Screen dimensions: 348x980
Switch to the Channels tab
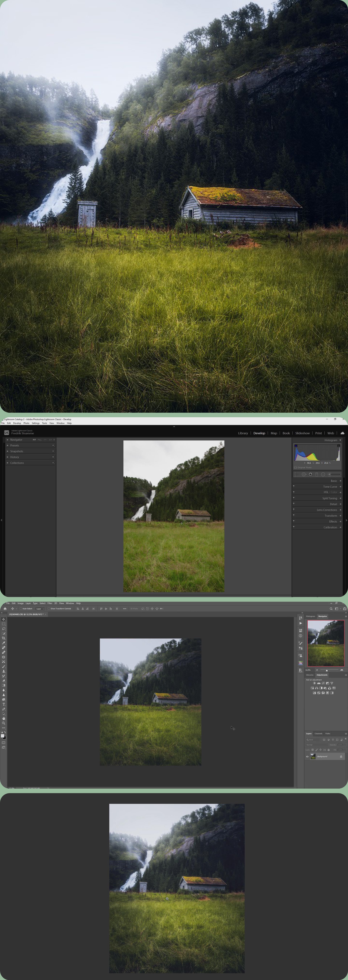coord(318,734)
